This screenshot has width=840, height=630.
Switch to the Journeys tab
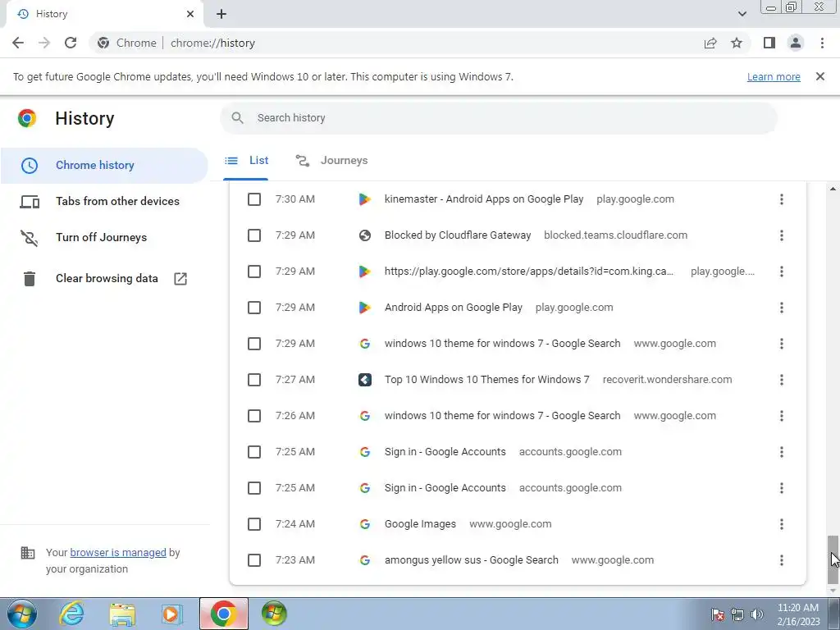point(331,161)
